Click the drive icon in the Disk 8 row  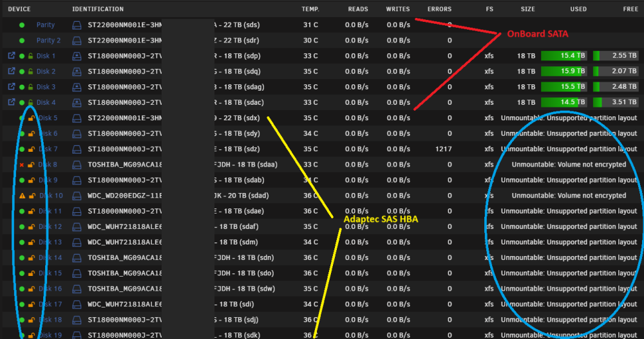tap(77, 165)
